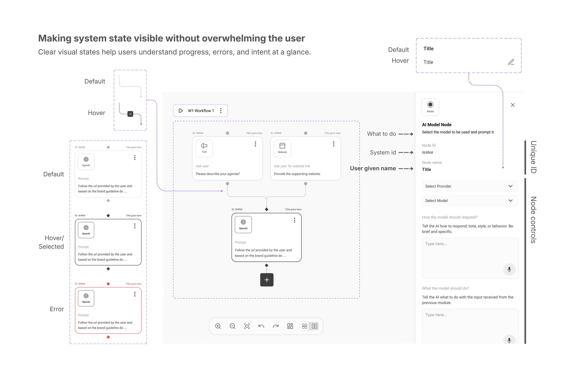Viewport: 588px width, 382px height.
Task: Click the zoom out magnifier icon
Action: coord(232,326)
